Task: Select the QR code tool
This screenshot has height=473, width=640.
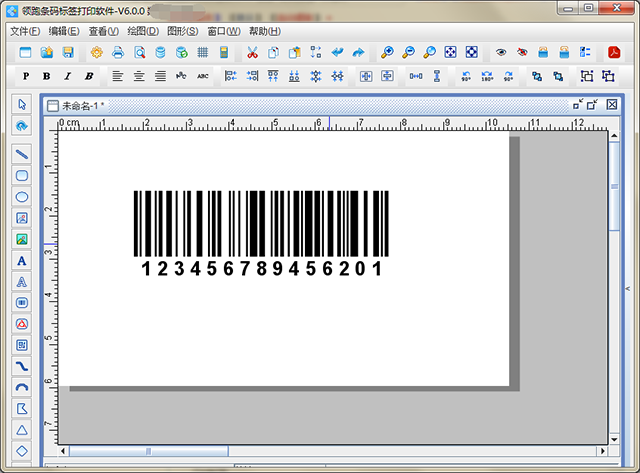Action: pos(22,345)
